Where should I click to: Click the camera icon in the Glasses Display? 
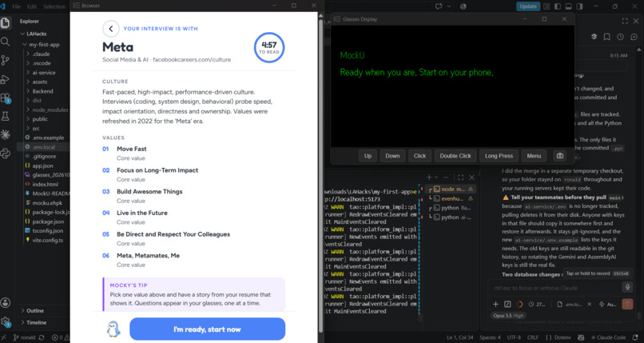560,156
